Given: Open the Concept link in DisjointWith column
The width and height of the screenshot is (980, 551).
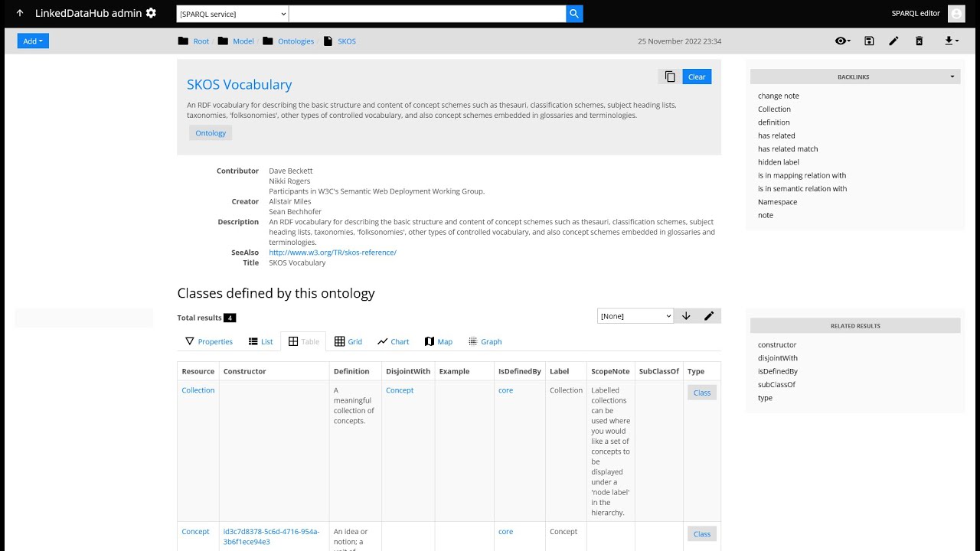Looking at the screenshot, I should [399, 390].
